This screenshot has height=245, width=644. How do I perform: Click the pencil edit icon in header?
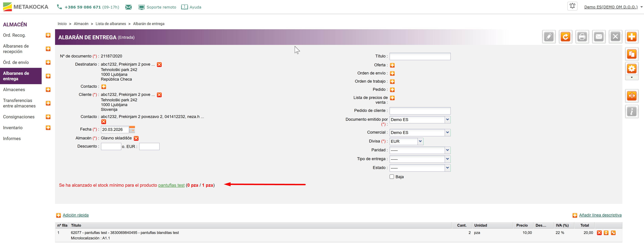coord(548,37)
